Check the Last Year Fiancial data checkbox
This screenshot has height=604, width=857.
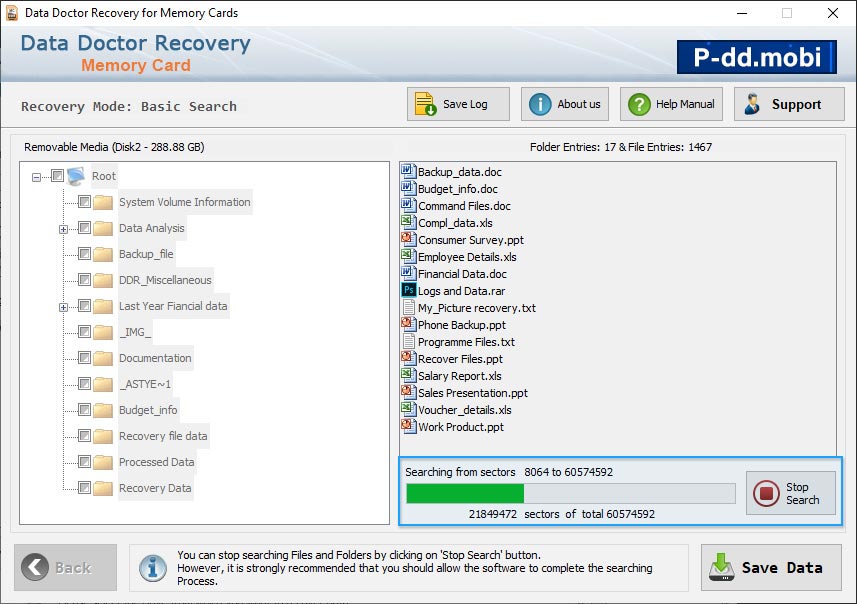click(x=84, y=306)
